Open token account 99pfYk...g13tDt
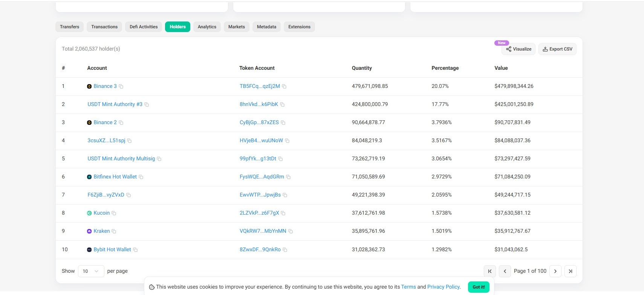644x295 pixels. pyautogui.click(x=258, y=159)
